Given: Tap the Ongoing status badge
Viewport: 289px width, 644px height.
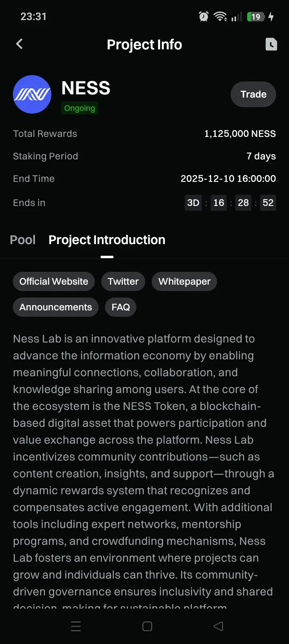Looking at the screenshot, I should tap(79, 108).
